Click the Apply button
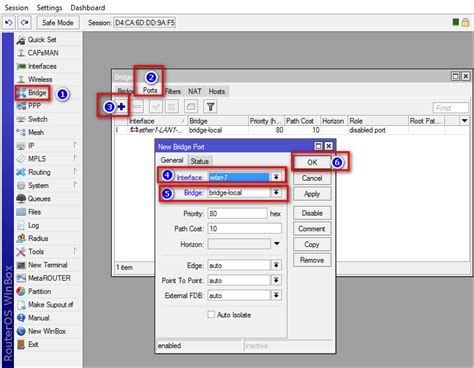 coord(312,194)
